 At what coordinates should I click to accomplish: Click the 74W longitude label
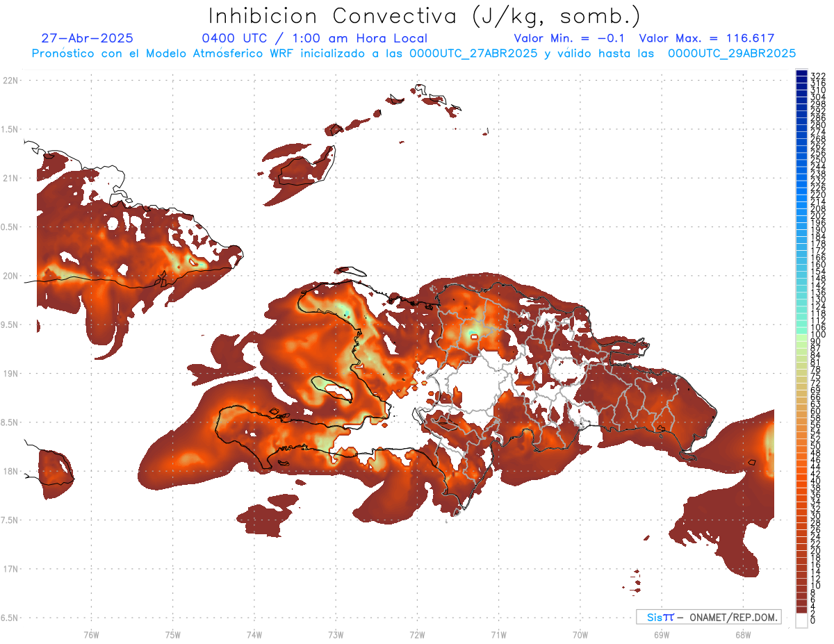[x=254, y=634]
